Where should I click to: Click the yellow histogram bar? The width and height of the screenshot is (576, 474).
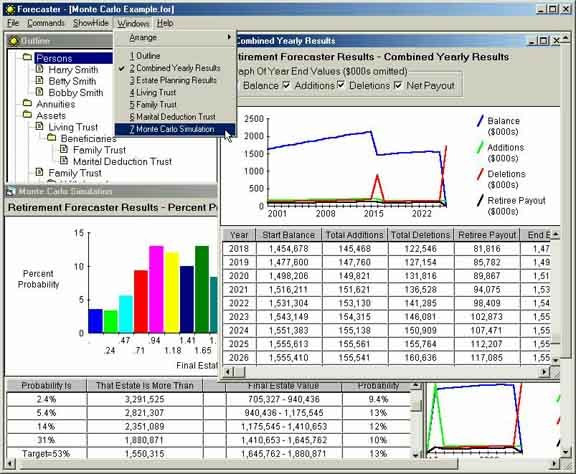click(x=172, y=292)
